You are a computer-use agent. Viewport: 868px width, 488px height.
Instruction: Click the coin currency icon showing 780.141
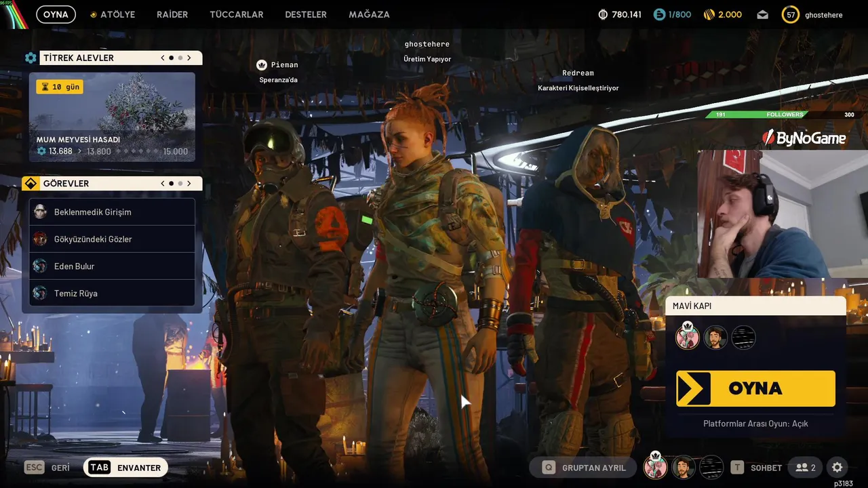click(603, 14)
